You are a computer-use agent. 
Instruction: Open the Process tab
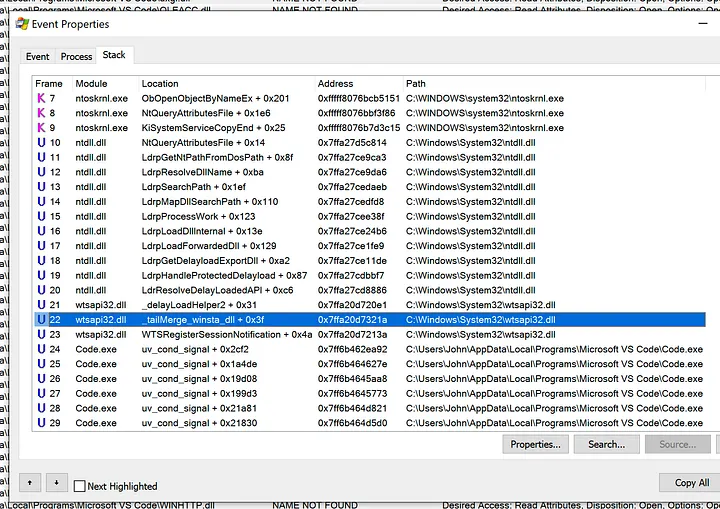(76, 57)
